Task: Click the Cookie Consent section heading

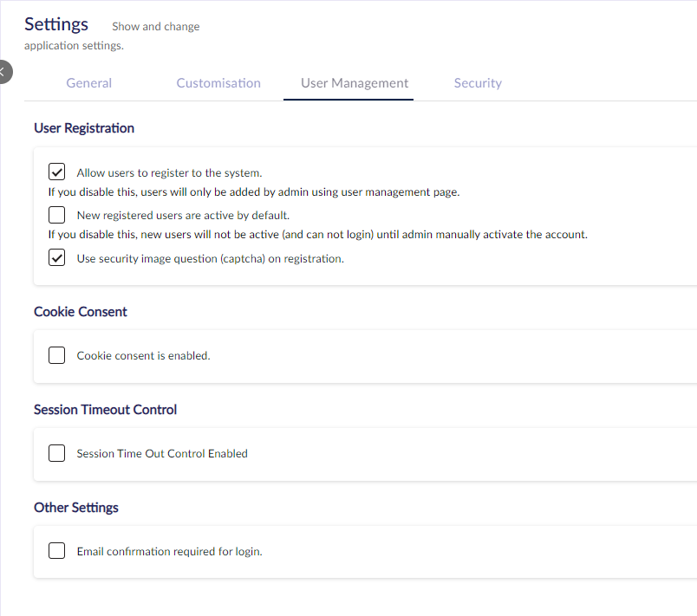Action: click(81, 312)
